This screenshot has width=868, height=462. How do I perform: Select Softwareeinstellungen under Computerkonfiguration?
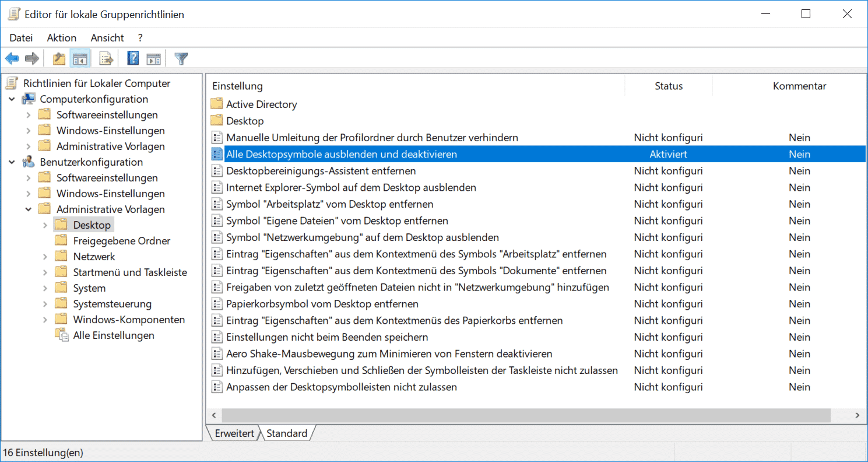tap(107, 115)
